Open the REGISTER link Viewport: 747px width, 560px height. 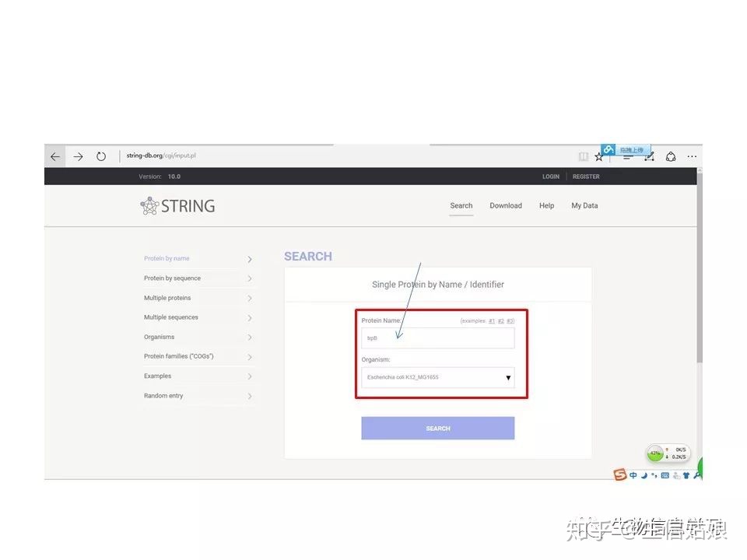tap(586, 177)
